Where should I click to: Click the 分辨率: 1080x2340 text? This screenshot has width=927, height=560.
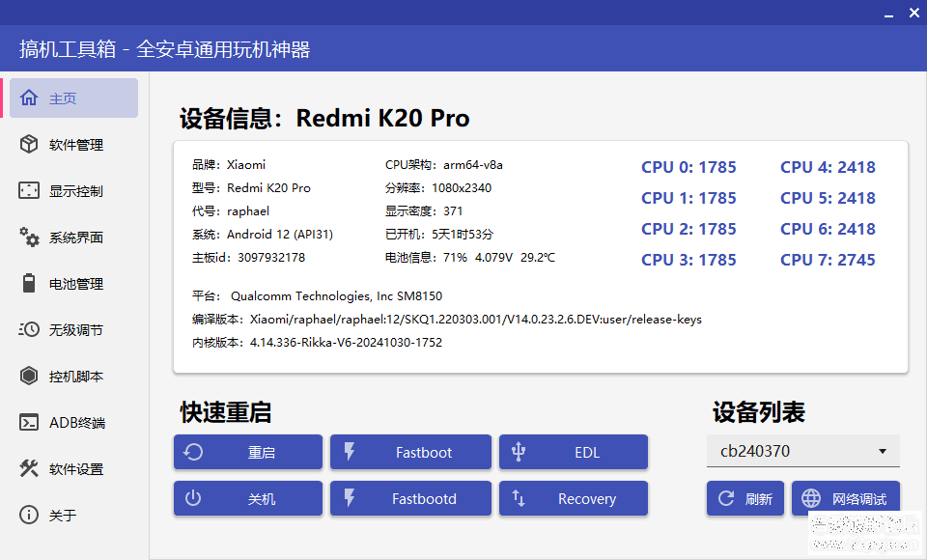click(x=438, y=188)
